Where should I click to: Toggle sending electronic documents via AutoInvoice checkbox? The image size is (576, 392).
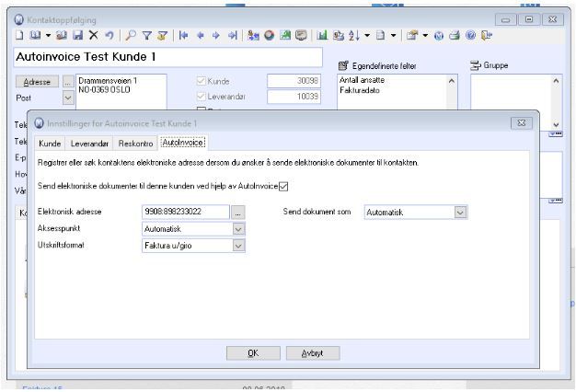pyautogui.click(x=283, y=187)
